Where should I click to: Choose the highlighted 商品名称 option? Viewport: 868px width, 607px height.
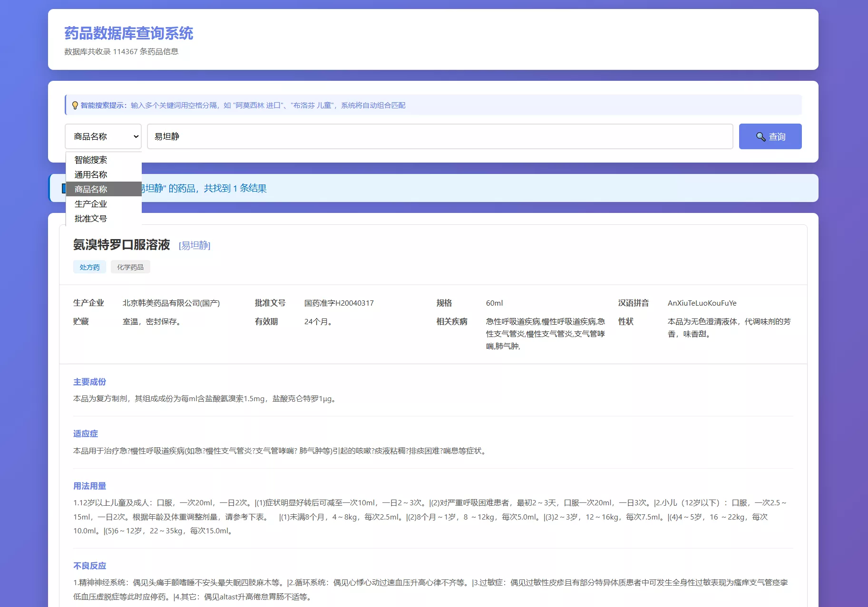point(90,189)
